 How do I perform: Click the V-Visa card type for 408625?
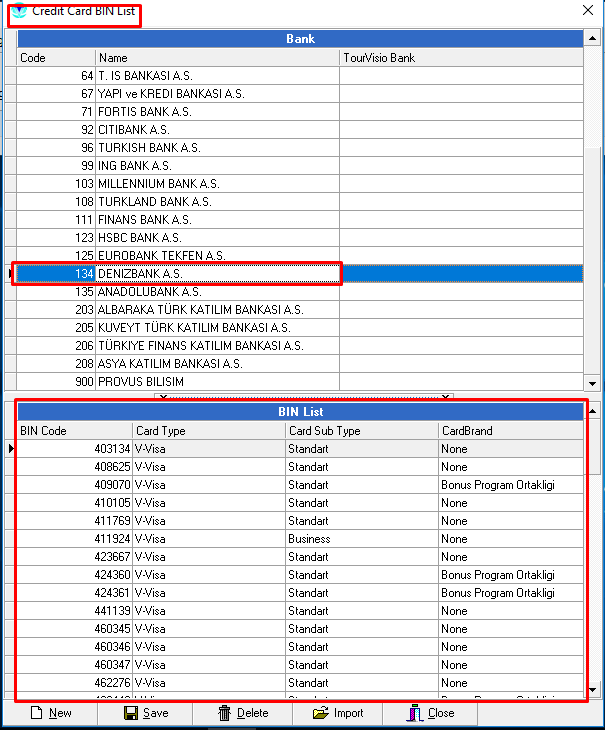point(209,466)
